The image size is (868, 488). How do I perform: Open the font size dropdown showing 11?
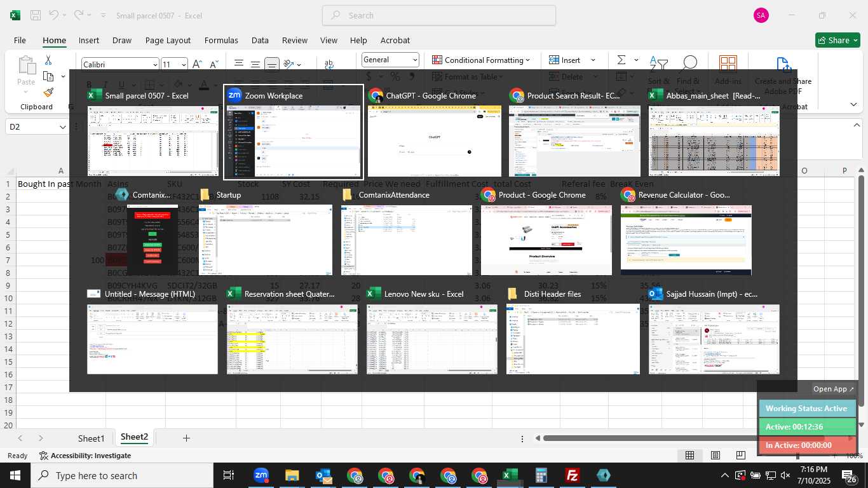[184, 64]
